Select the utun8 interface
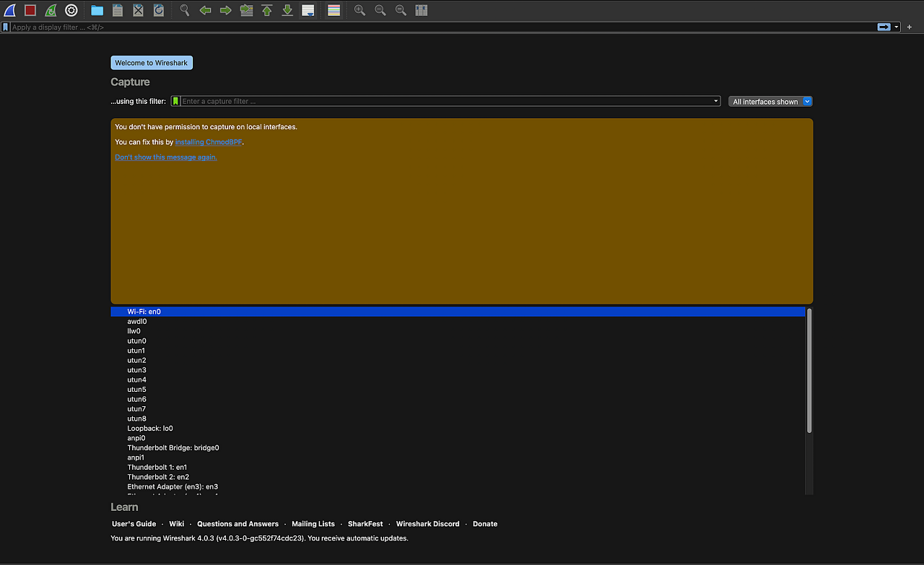924x565 pixels. (458, 419)
